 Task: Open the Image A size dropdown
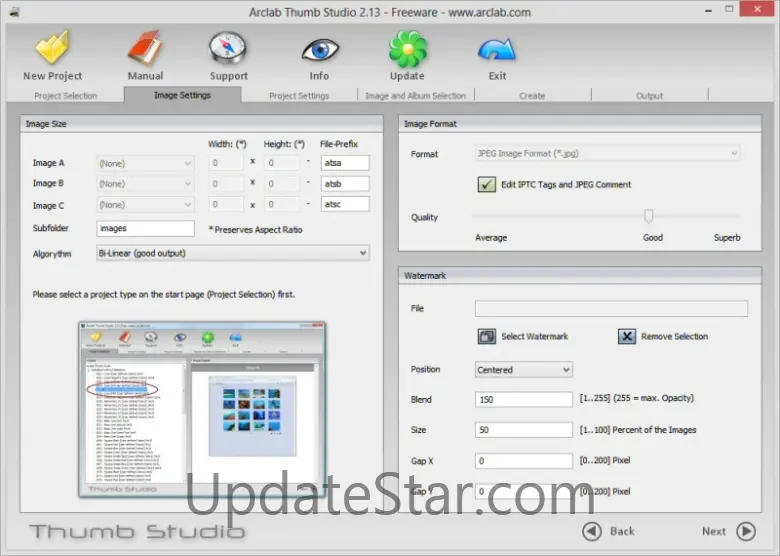coord(145,163)
